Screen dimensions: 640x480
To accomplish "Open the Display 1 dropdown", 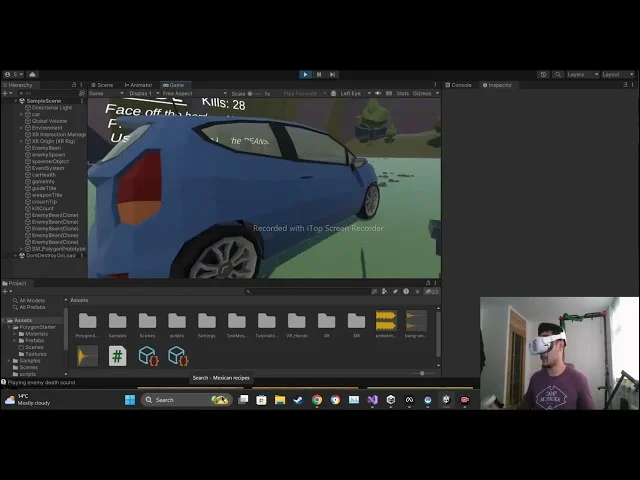I will pos(140,93).
